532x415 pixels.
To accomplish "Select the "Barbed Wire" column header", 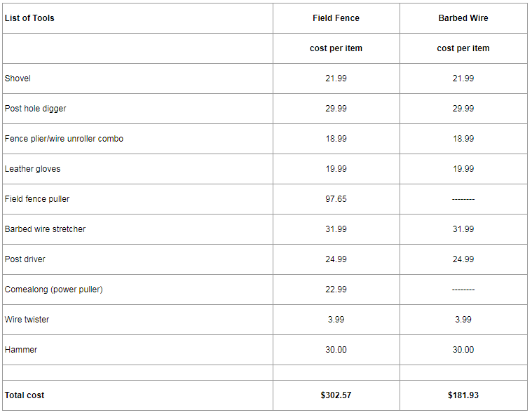I will coord(463,18).
